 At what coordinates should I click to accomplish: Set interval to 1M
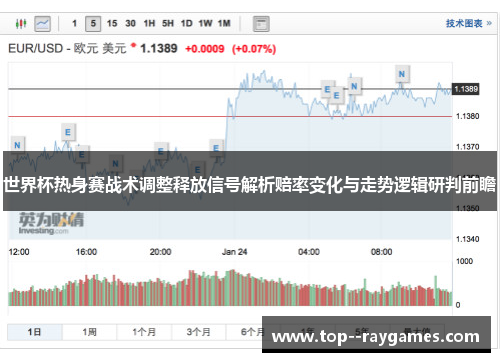click(x=224, y=23)
